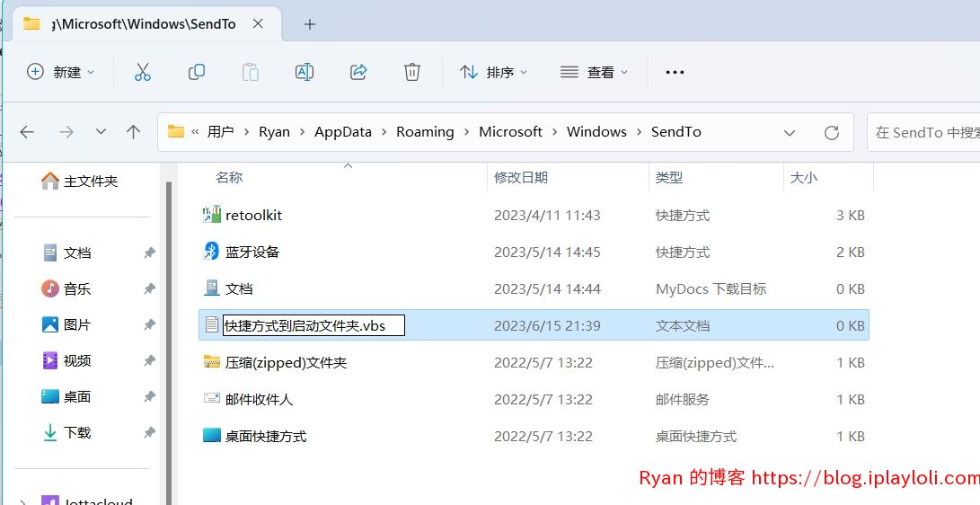Close the SendTo tab
The height and width of the screenshot is (505, 980).
[x=258, y=23]
